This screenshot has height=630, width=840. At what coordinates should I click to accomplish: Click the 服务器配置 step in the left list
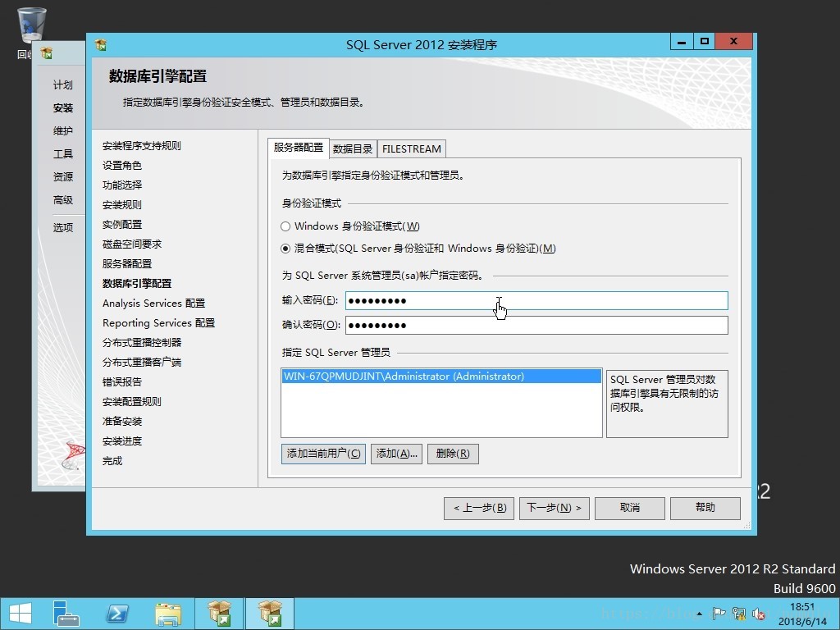(x=127, y=264)
